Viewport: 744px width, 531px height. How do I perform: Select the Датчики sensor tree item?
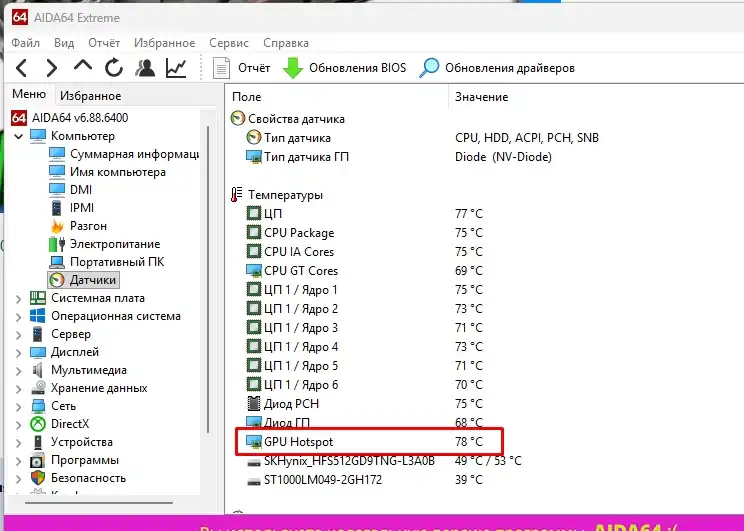[x=84, y=280]
